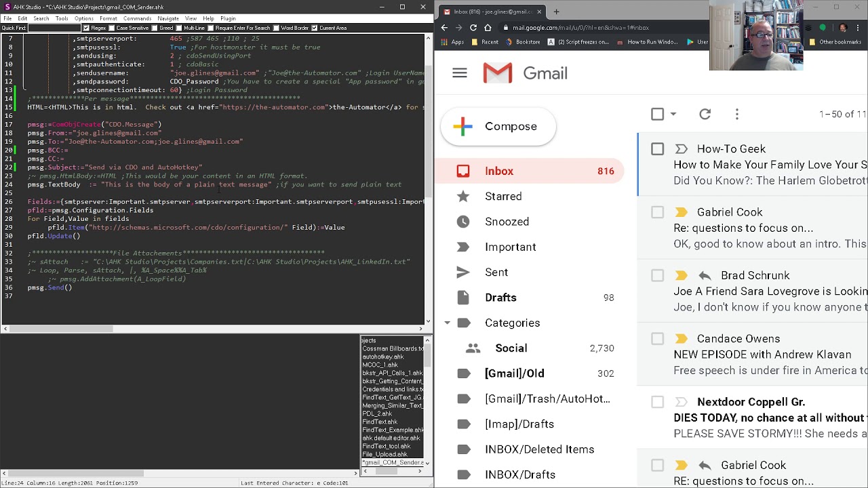Check the Gmail select-all checkbox
The image size is (868, 488).
pos(658,115)
